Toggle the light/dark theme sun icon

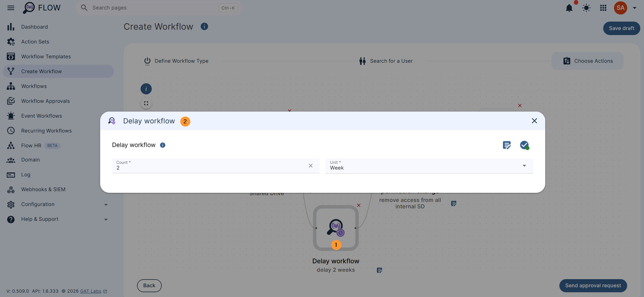pos(586,8)
